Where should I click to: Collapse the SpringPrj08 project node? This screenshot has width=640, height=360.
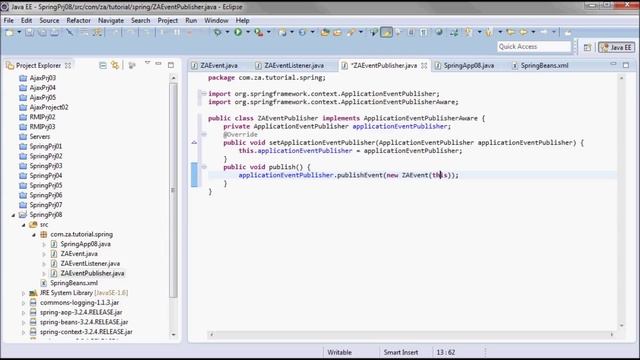[x=13, y=215]
